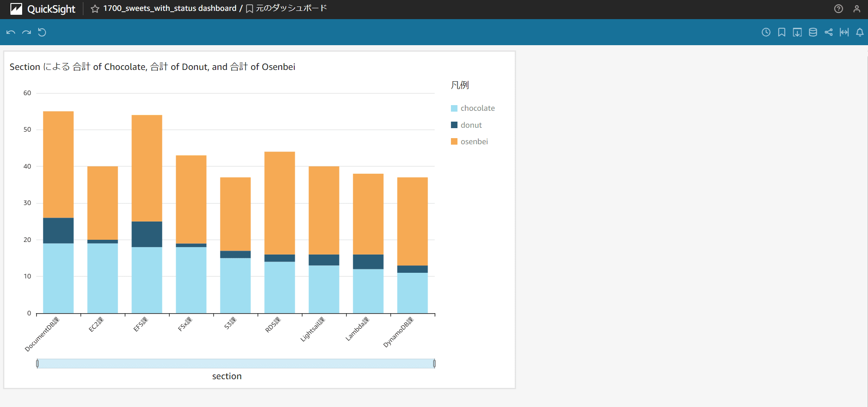Click the donut segment of the EFS課 bar
The height and width of the screenshot is (407, 868).
[147, 235]
